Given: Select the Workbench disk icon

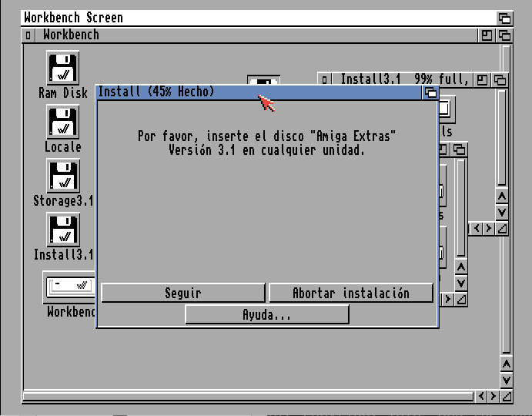Looking at the screenshot, I should click(x=69, y=287).
